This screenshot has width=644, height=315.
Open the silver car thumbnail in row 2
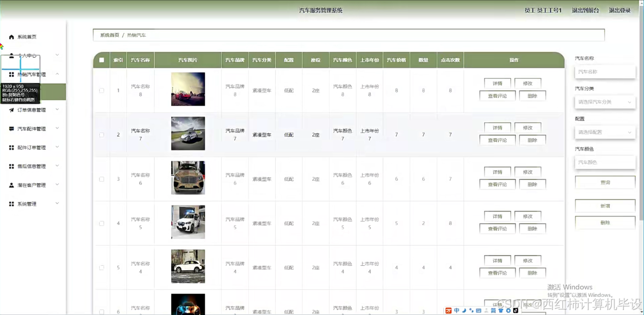pos(188,133)
